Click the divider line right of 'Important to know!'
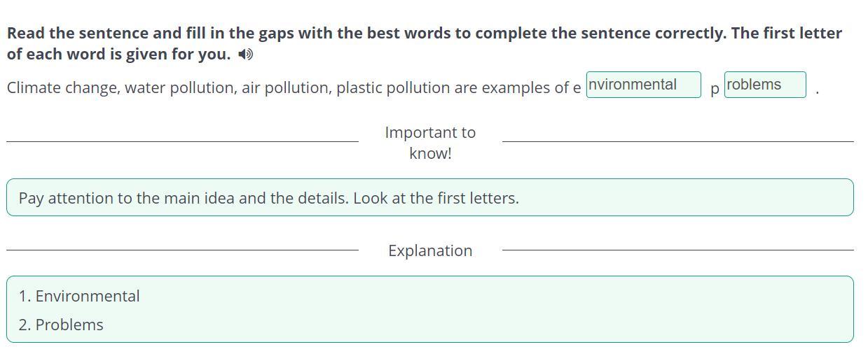This screenshot has width=868, height=361. click(x=677, y=141)
